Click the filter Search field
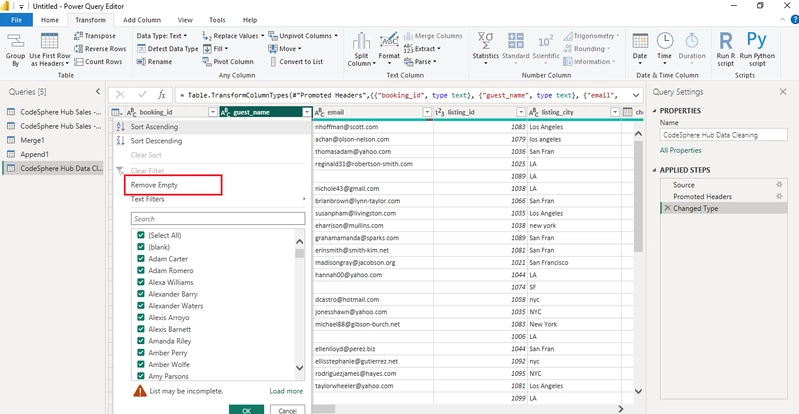 (218, 219)
